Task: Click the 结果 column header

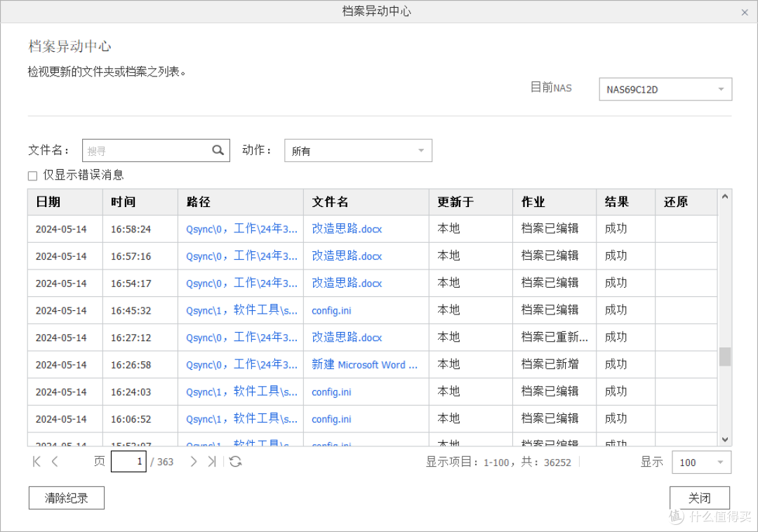Action: coord(625,202)
